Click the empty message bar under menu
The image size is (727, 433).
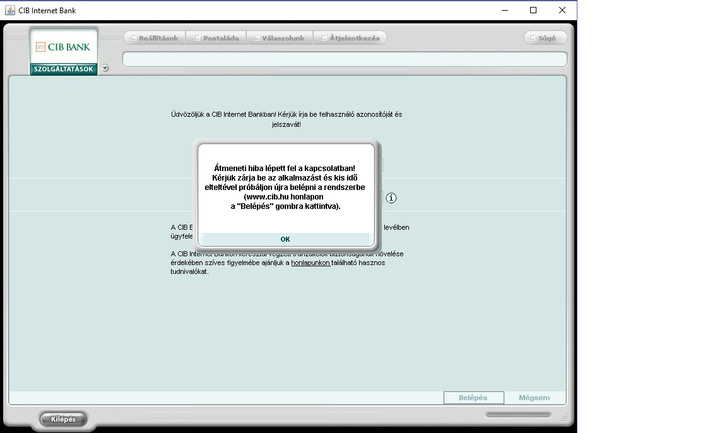[344, 59]
